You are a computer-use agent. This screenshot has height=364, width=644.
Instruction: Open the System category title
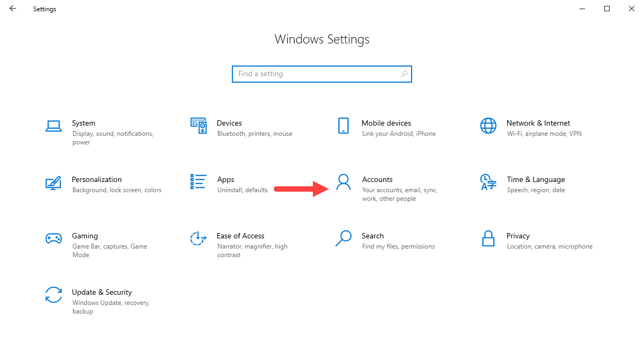click(x=84, y=123)
